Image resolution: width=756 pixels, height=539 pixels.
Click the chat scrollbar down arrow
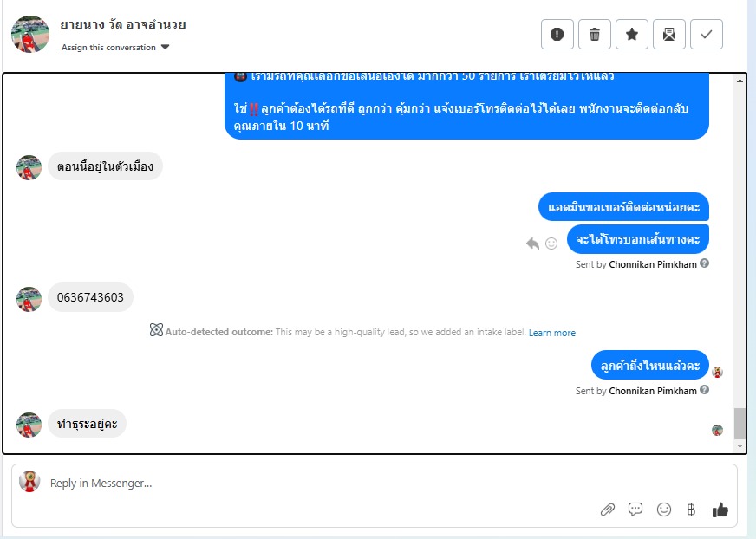click(740, 446)
